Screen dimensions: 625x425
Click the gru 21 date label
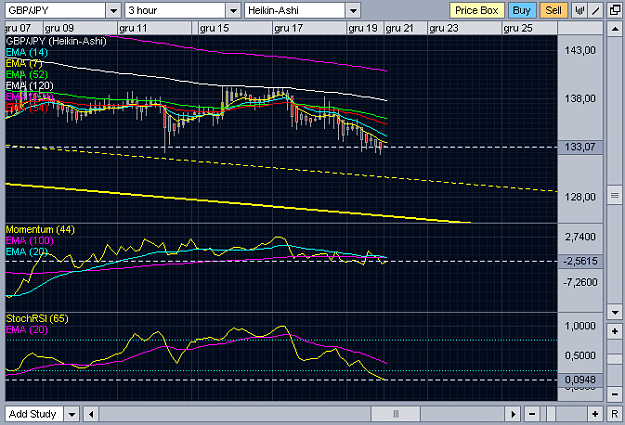coord(399,28)
